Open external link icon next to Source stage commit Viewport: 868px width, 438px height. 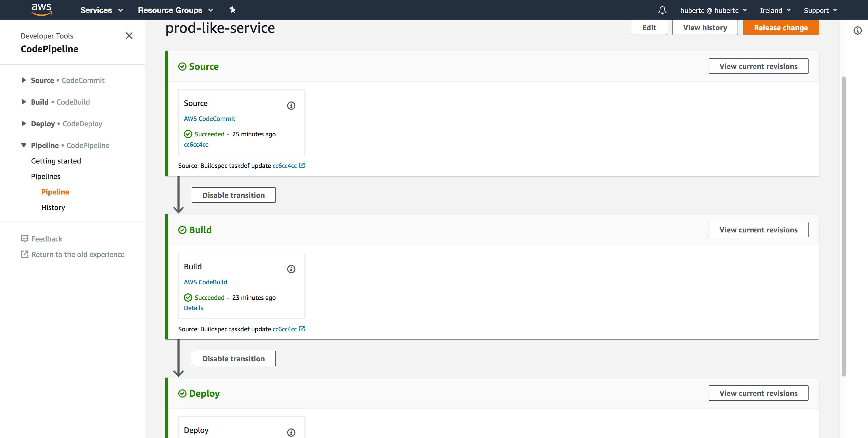click(x=302, y=166)
